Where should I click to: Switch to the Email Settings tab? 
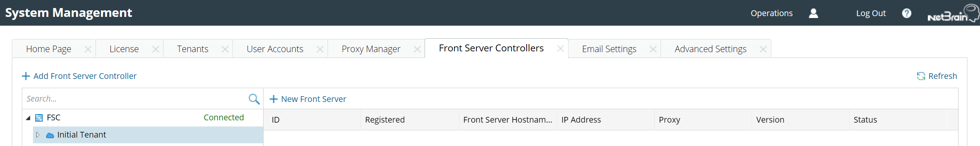click(x=609, y=49)
